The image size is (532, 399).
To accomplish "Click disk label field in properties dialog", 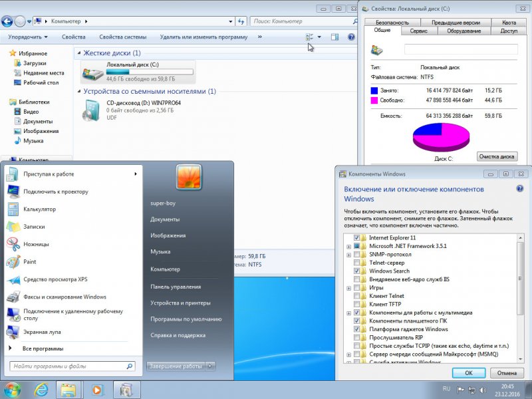I will point(461,49).
